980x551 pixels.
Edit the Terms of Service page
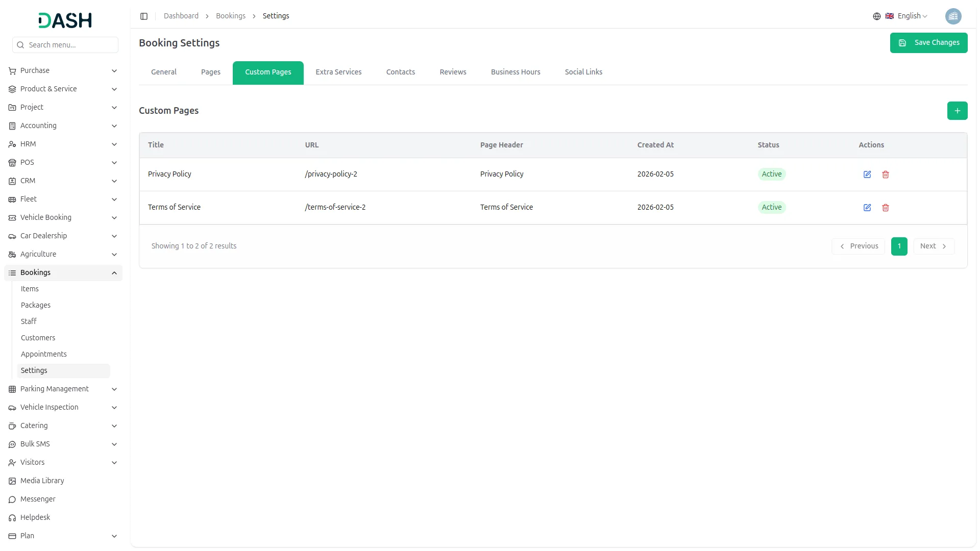867,208
